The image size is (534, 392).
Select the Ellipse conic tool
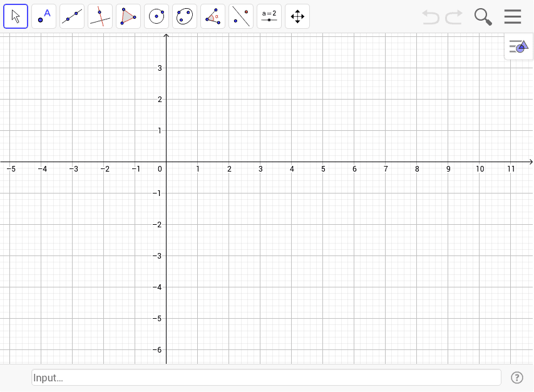(185, 16)
